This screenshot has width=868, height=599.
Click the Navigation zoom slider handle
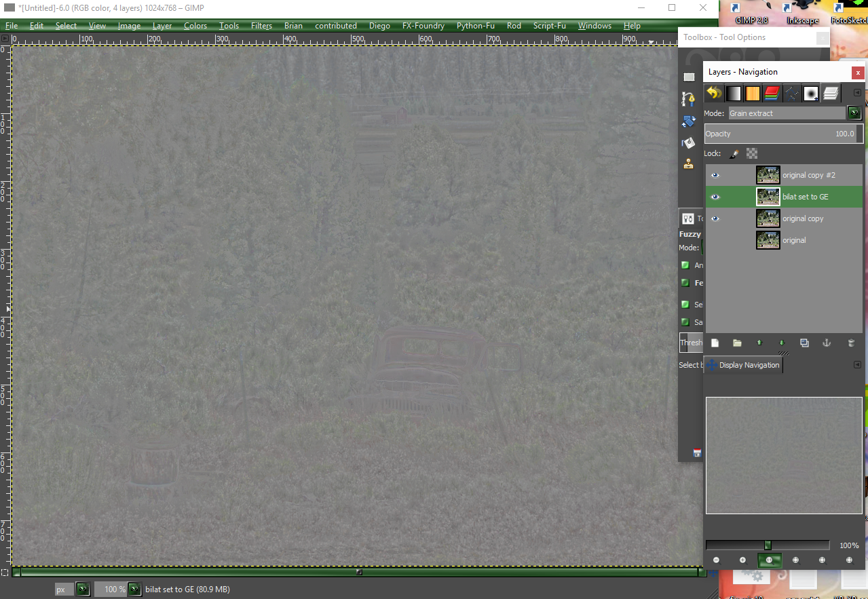pos(768,545)
